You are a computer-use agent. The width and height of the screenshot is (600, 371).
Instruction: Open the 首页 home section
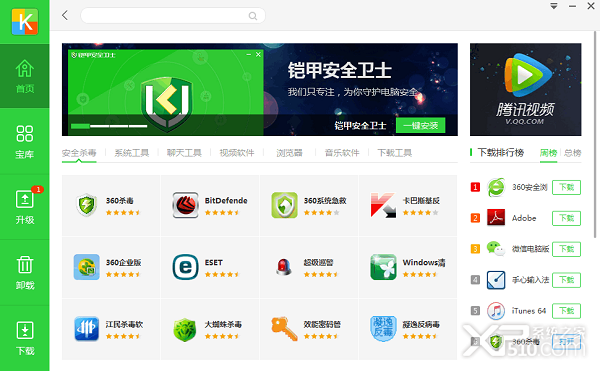(x=24, y=76)
